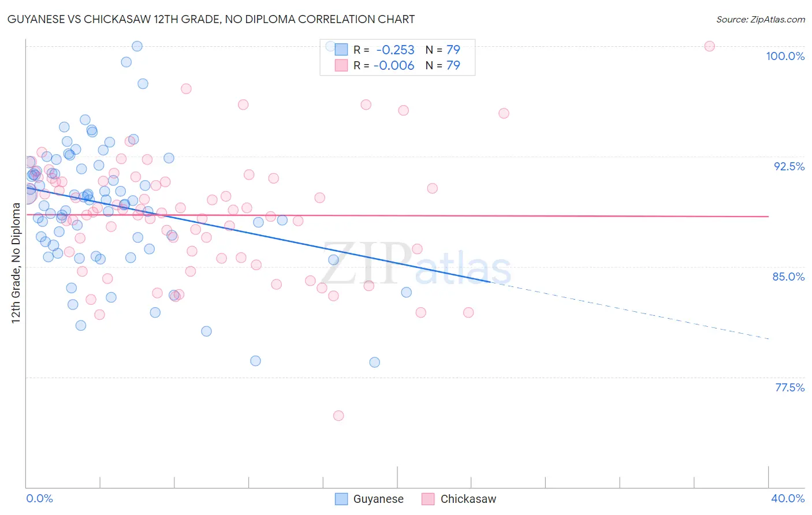Viewport: 812px width, 515px height.
Task: Select the Guyanese legend label
Action: 378,499
